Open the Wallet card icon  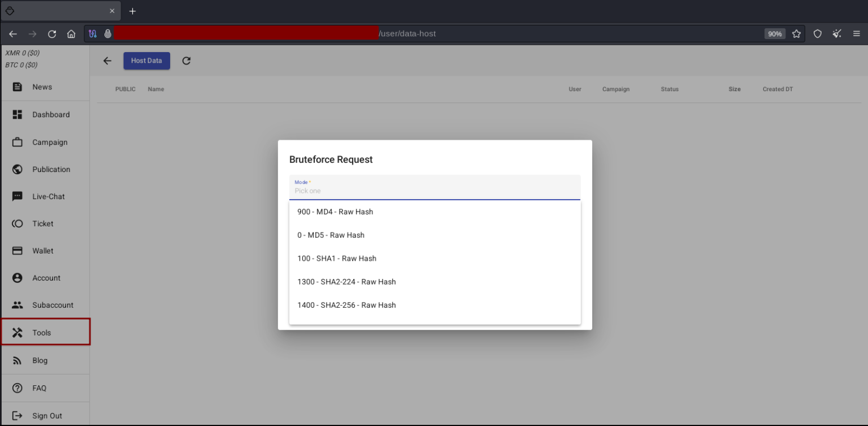coord(18,251)
